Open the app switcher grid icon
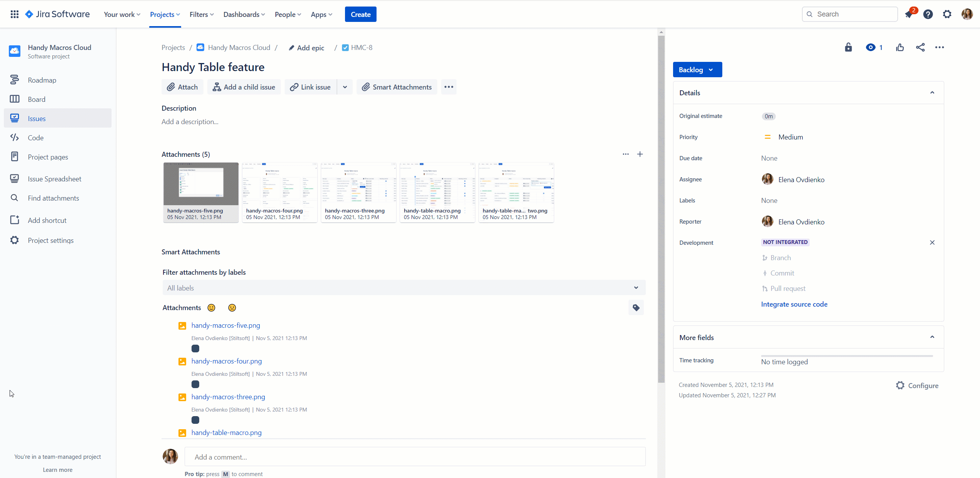 [x=15, y=14]
